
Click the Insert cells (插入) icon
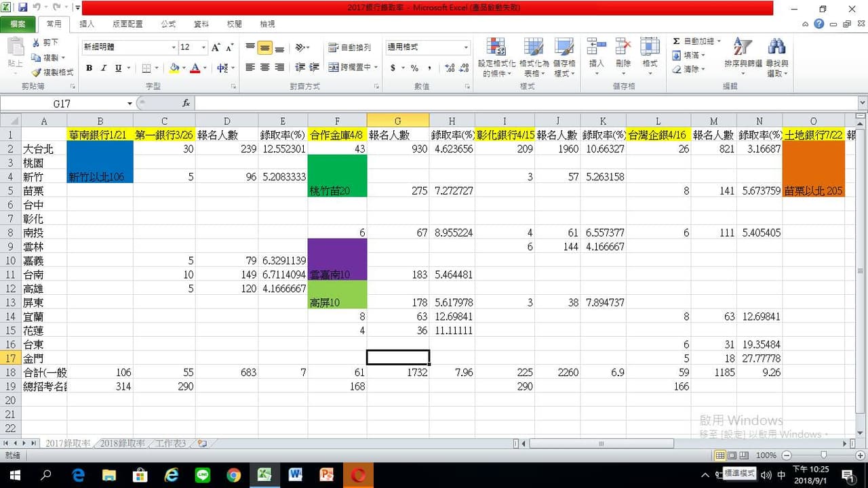click(x=597, y=47)
